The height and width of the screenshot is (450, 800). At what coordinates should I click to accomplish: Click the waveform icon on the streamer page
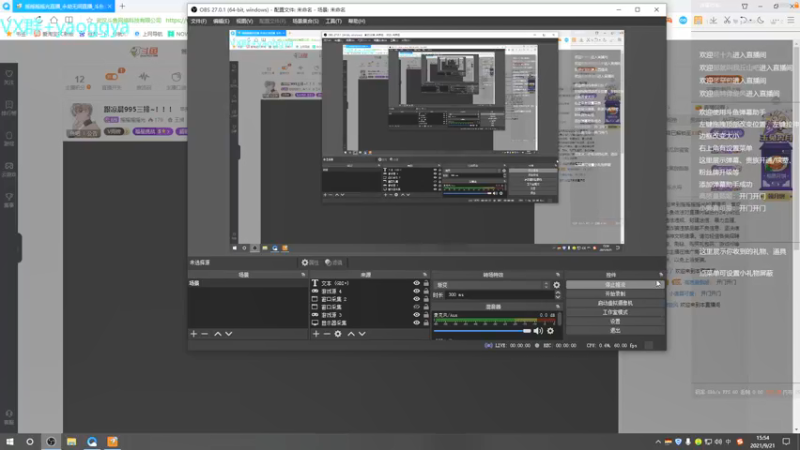[144, 77]
